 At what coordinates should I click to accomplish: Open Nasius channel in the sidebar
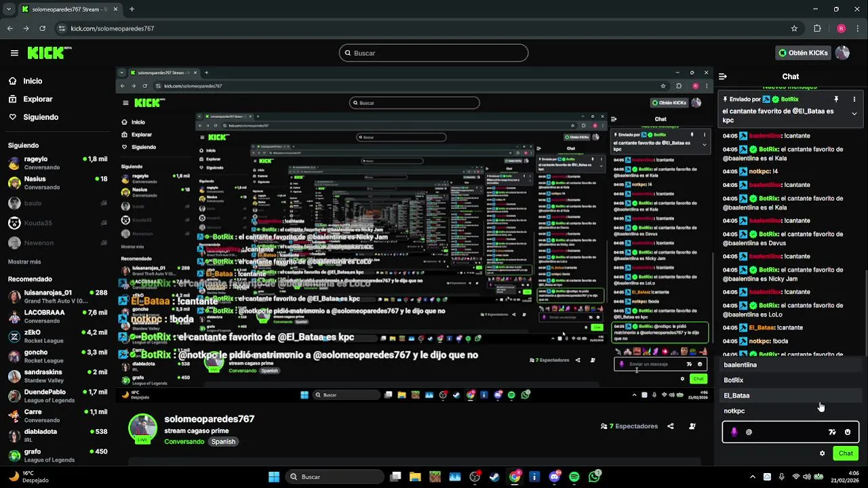point(58,183)
